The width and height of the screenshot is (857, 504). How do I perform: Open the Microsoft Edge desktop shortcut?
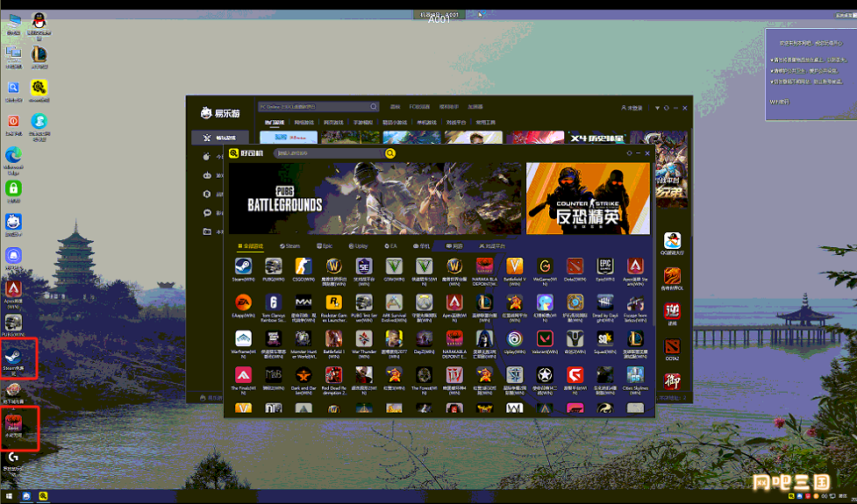[13, 160]
